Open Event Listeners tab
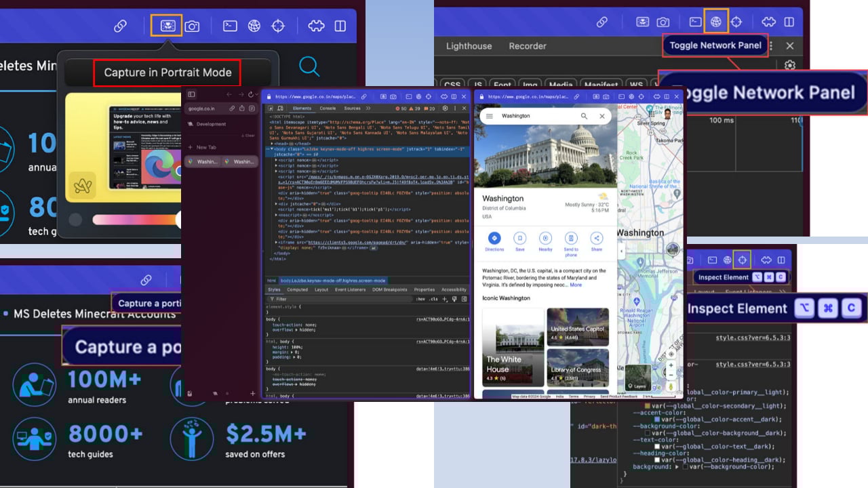This screenshot has height=488, width=868. point(350,289)
